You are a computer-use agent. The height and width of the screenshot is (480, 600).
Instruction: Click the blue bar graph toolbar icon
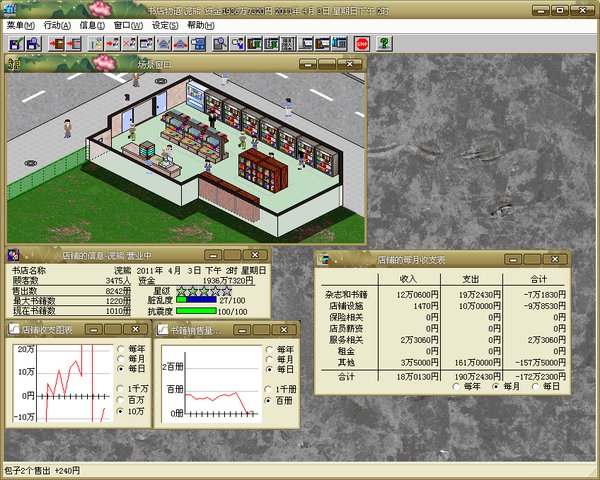[339, 44]
